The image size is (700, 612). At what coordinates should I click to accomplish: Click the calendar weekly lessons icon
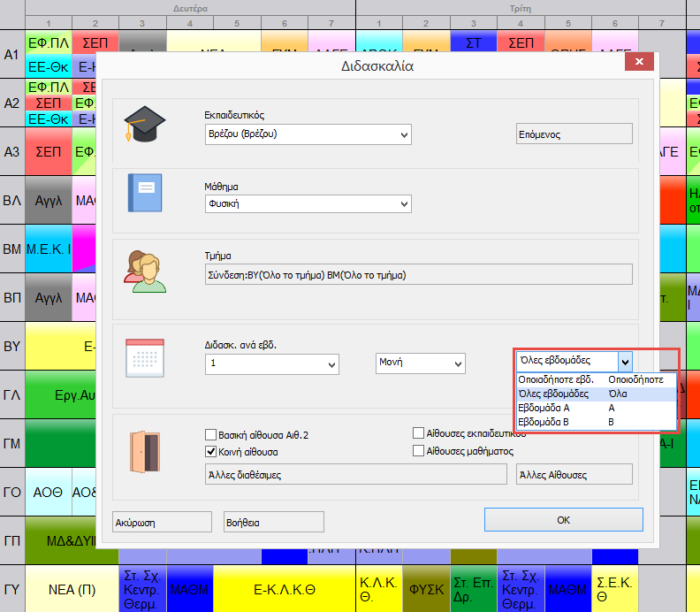pyautogui.click(x=144, y=356)
